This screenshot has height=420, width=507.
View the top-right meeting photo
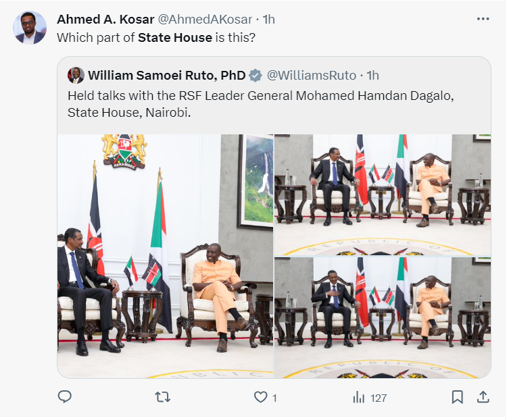tap(383, 194)
